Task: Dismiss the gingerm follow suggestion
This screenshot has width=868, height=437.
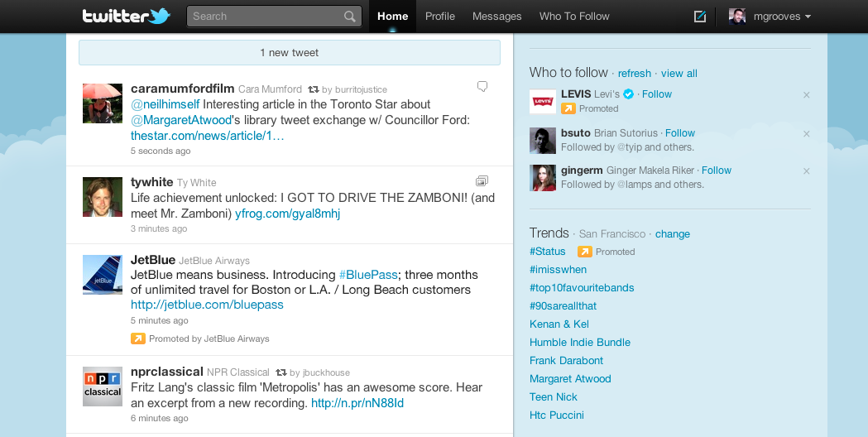Action: tap(806, 171)
